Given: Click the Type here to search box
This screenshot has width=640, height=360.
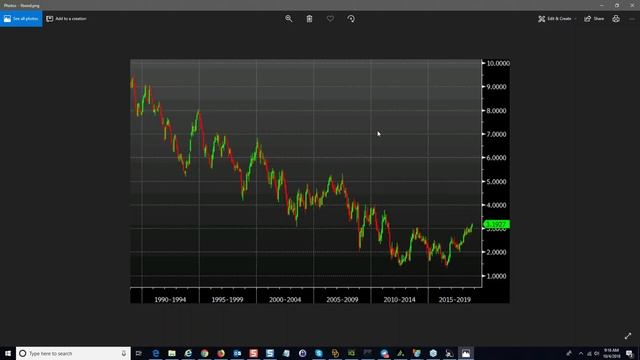Looking at the screenshot, I should pos(73,353).
